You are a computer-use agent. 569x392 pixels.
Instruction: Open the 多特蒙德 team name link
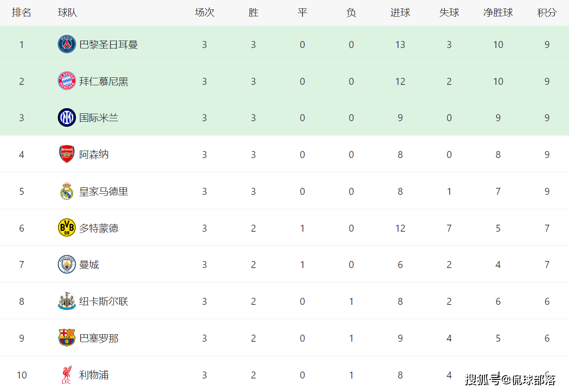coord(99,228)
